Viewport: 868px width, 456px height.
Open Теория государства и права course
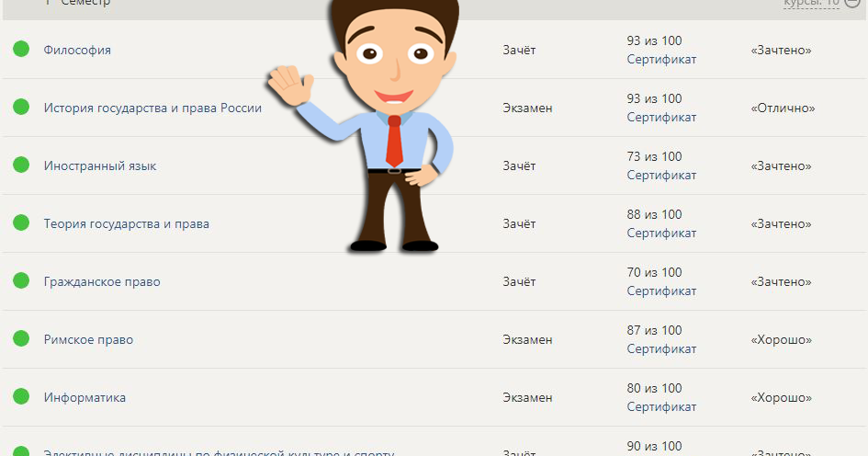126,223
